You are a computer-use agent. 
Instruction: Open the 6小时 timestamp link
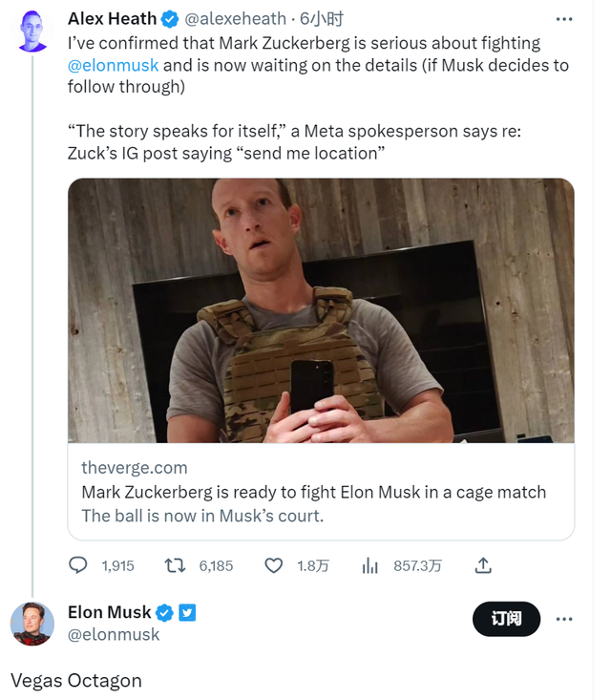pyautogui.click(x=323, y=19)
